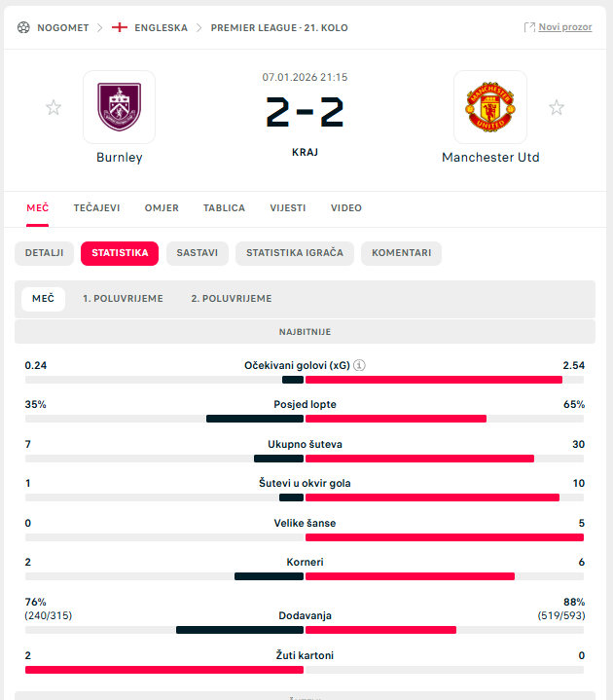
Task: Click the Manchester United club crest
Action: tap(490, 107)
